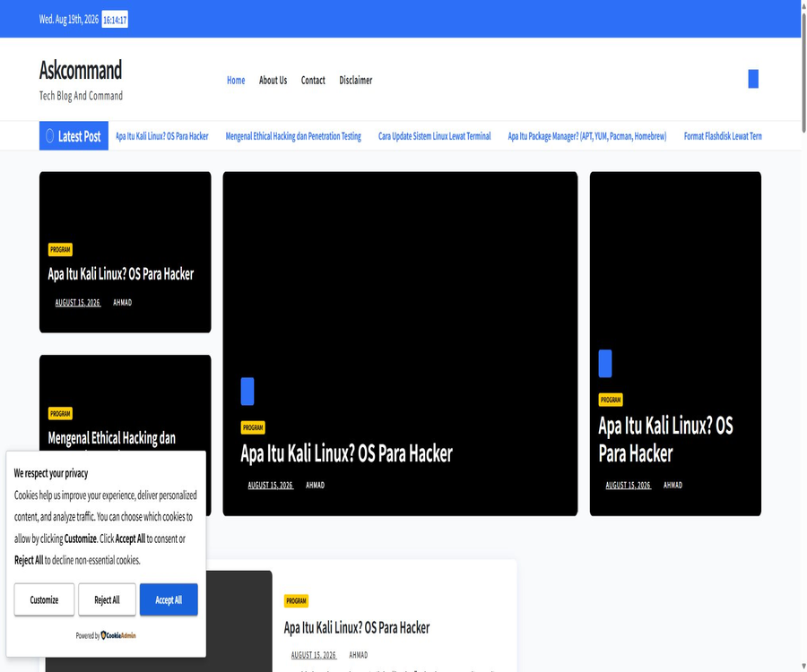Image resolution: width=807 pixels, height=672 pixels.
Task: Open ticker link Mengenal Ethical Hacking dan Penetration Testing
Action: click(293, 136)
